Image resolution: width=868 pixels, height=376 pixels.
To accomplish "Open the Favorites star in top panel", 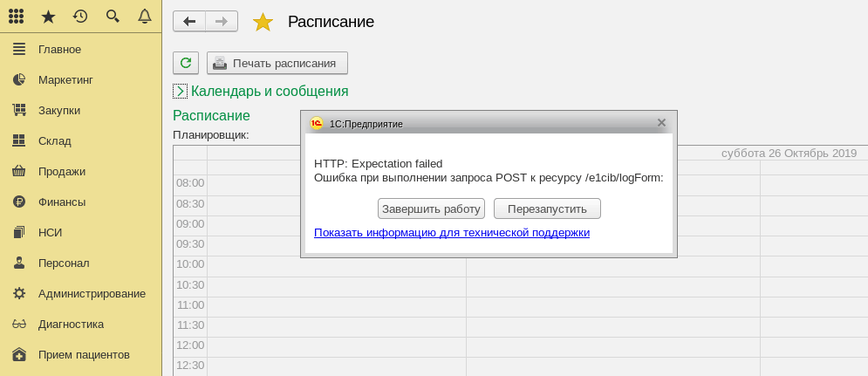I will click(x=48, y=16).
